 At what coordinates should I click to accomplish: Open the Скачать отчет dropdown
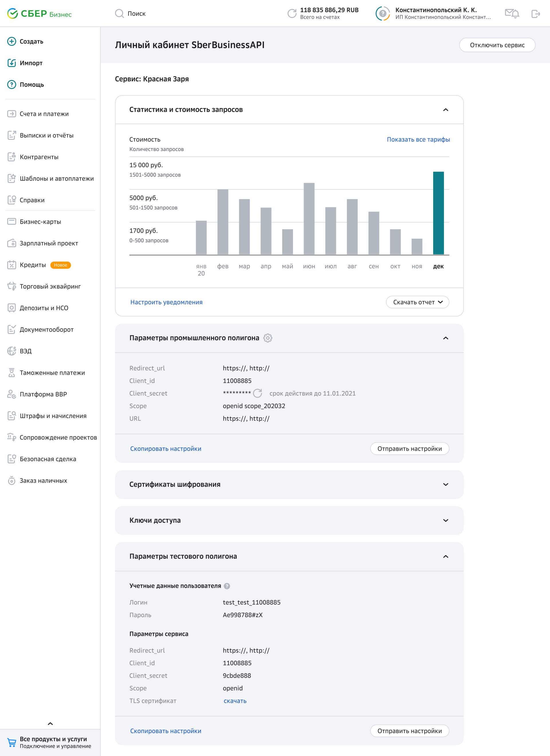click(x=417, y=302)
